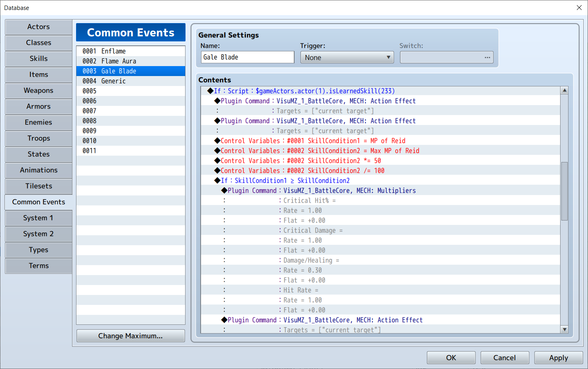Click the Damage/Healing = parameter line
588x369 pixels.
tap(381, 260)
